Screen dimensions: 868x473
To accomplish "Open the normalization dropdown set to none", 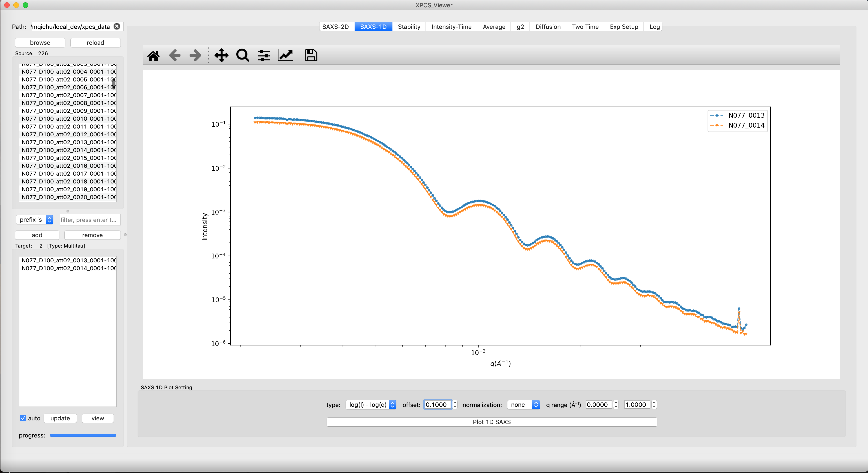I will 523,405.
